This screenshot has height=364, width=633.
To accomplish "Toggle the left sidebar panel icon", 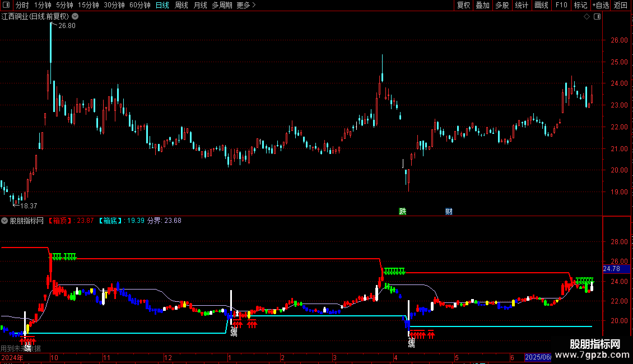I will (x=6, y=5).
